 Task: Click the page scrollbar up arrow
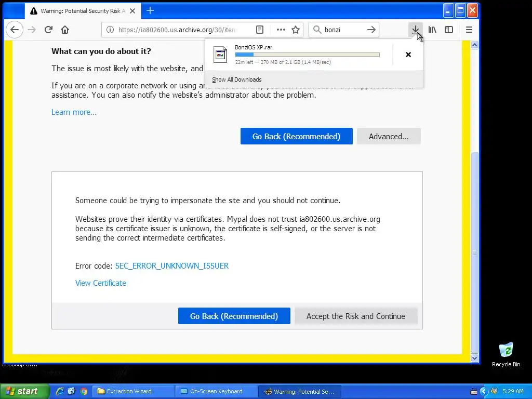point(474,45)
